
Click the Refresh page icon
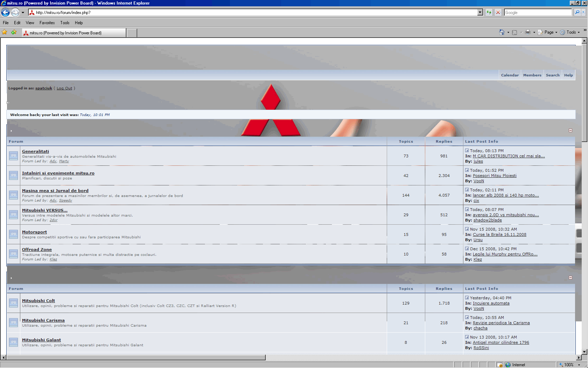pos(489,13)
